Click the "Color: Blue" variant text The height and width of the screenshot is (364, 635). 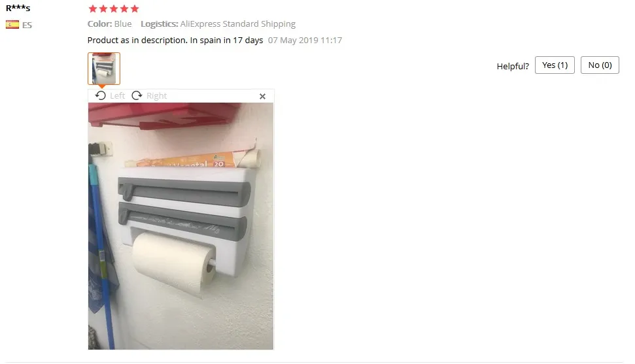(x=109, y=24)
